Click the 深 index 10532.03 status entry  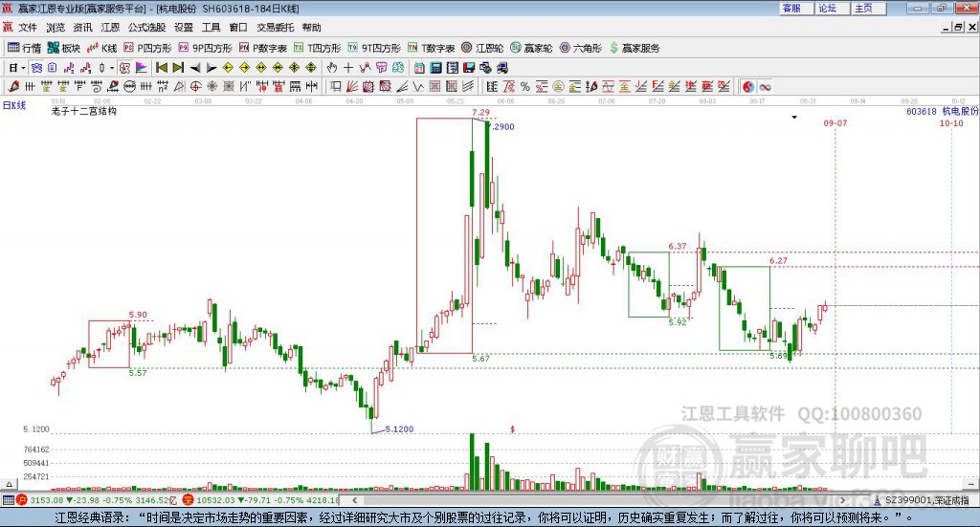[260, 500]
